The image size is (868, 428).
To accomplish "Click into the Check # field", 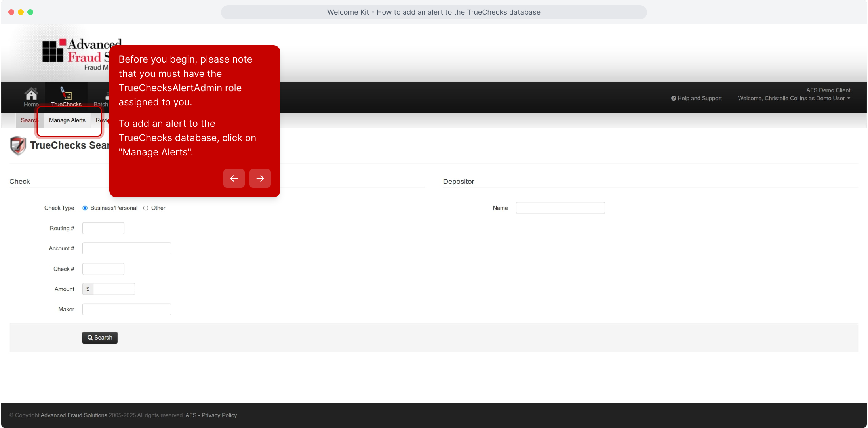I will tap(103, 269).
